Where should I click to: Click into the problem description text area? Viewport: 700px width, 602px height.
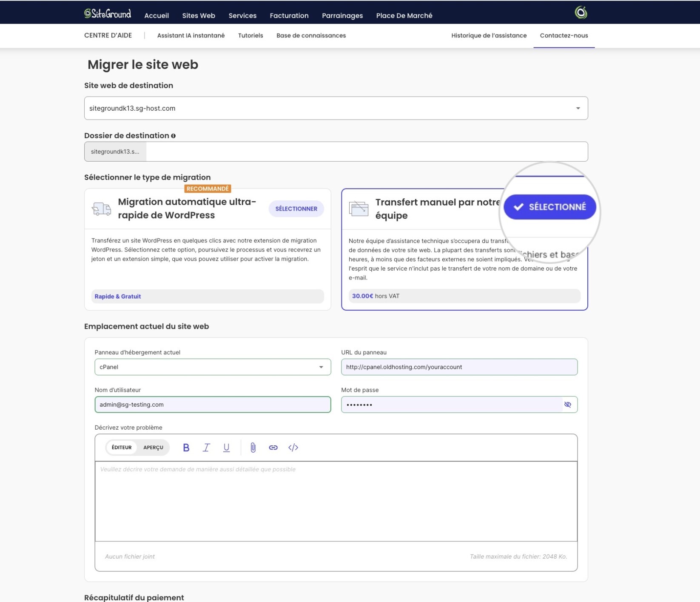pos(336,501)
